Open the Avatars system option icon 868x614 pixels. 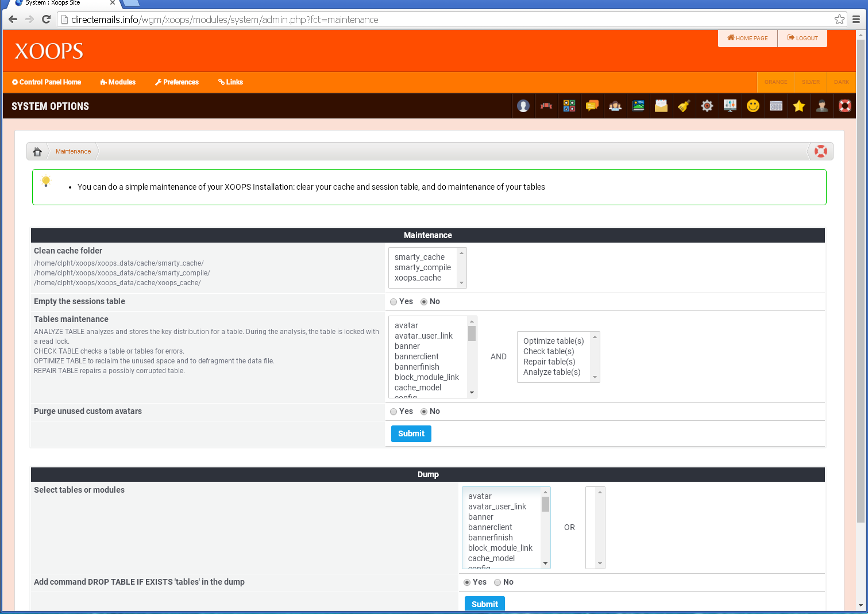523,106
